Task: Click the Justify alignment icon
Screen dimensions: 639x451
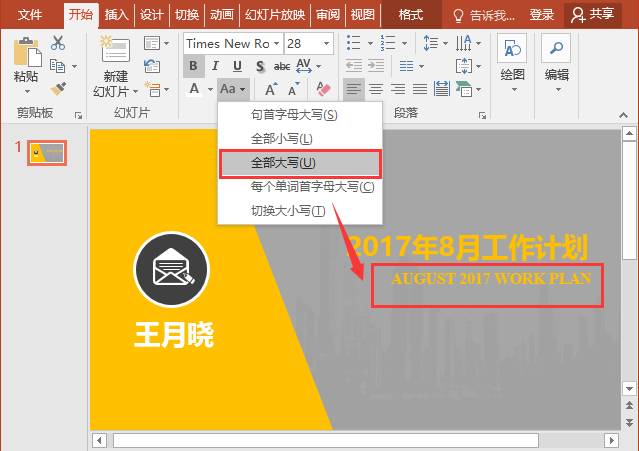Action: coord(419,88)
